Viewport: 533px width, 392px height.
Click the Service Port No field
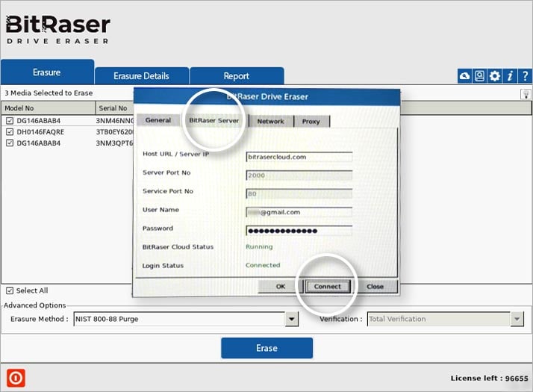pos(299,194)
